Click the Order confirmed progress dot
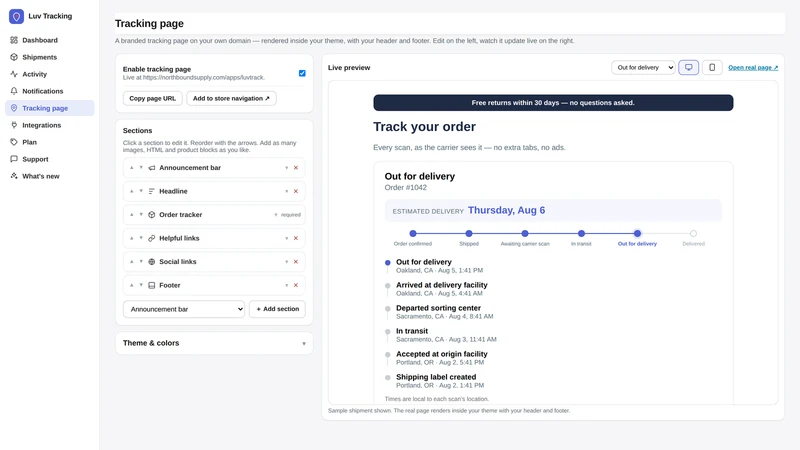The width and height of the screenshot is (800, 450). (x=413, y=234)
